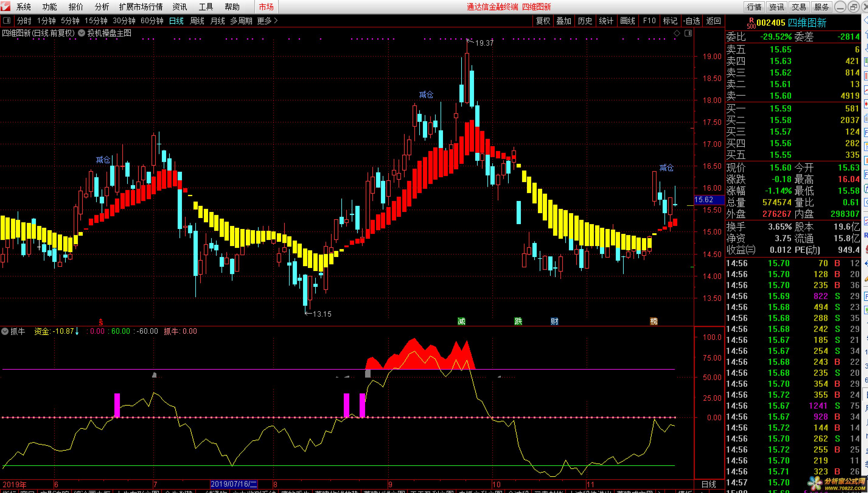Switch to 60分钟 period
The width and height of the screenshot is (868, 493).
pos(152,21)
